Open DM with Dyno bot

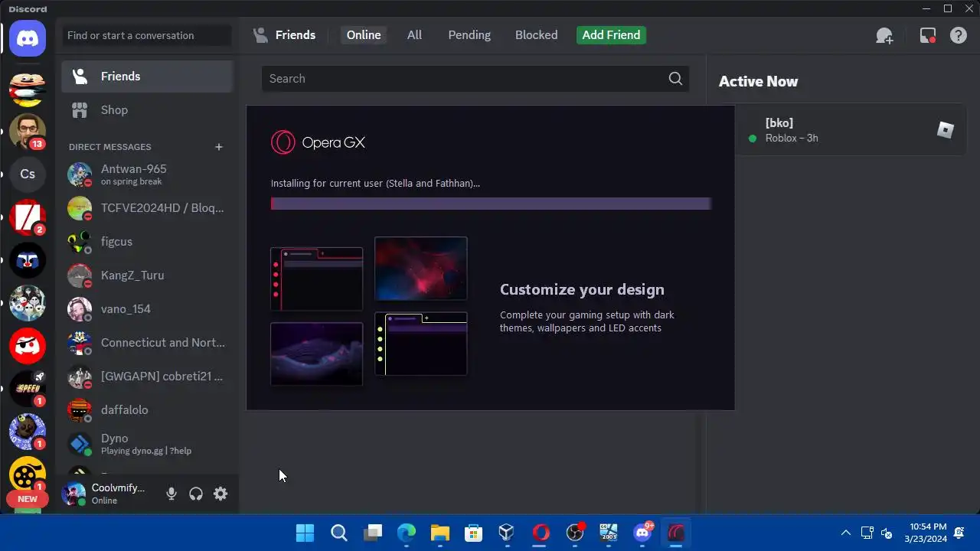click(147, 444)
